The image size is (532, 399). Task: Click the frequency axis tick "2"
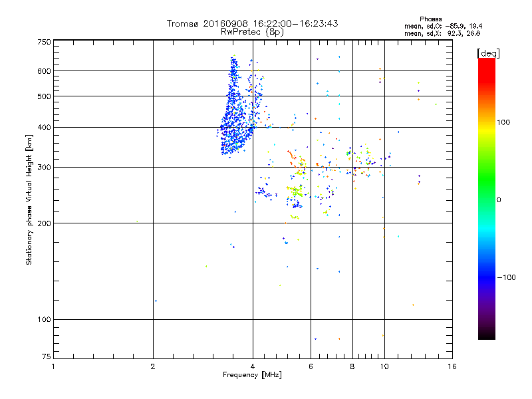tap(153, 366)
